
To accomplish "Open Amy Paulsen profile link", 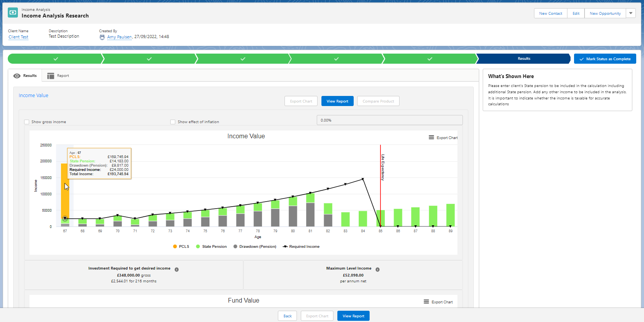I will coord(119,37).
